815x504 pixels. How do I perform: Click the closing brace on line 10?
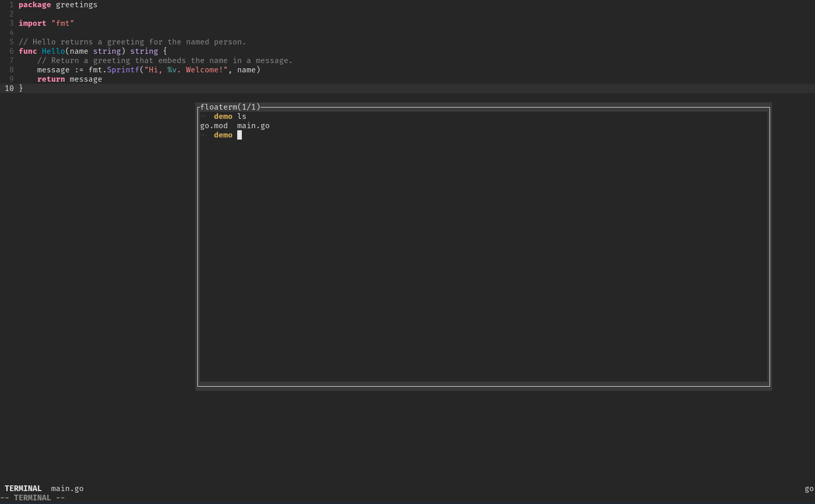pos(21,88)
